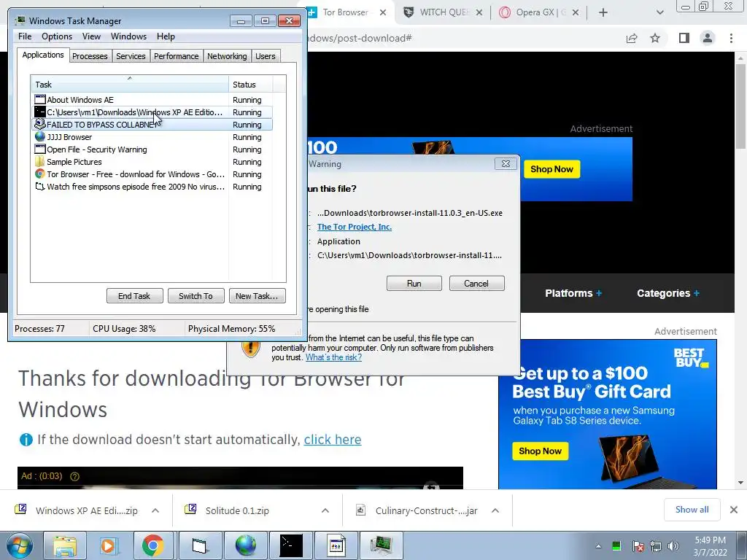Click the share page icon in Chrome
Image resolution: width=747 pixels, height=560 pixels.
[632, 38]
